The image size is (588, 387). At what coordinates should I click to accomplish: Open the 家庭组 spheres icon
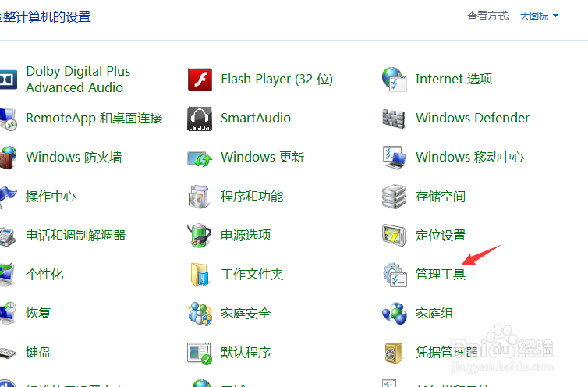click(395, 314)
